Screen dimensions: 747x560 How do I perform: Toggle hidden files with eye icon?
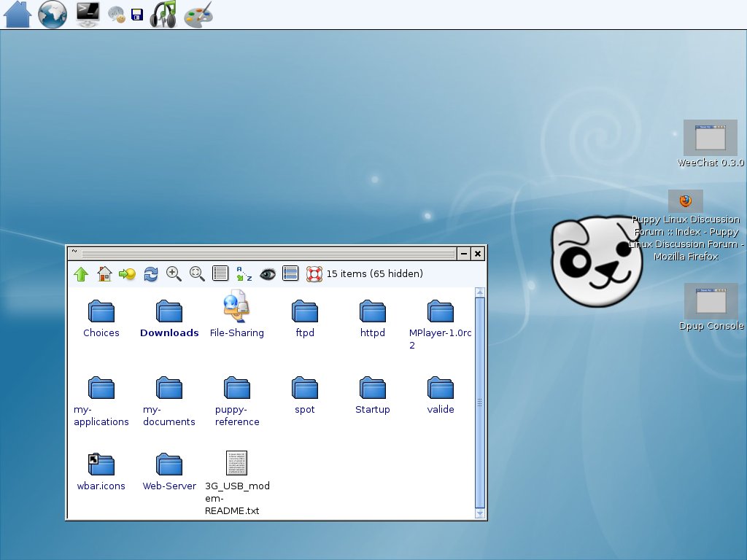coord(267,274)
